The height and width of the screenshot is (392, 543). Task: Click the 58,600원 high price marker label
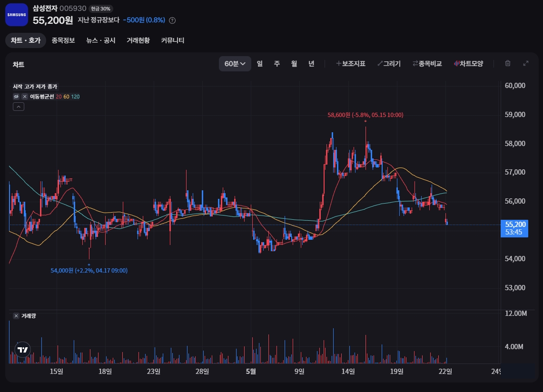365,115
